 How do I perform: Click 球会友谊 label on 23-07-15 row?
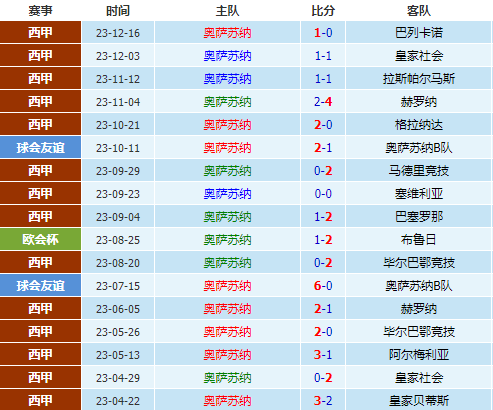(40, 285)
